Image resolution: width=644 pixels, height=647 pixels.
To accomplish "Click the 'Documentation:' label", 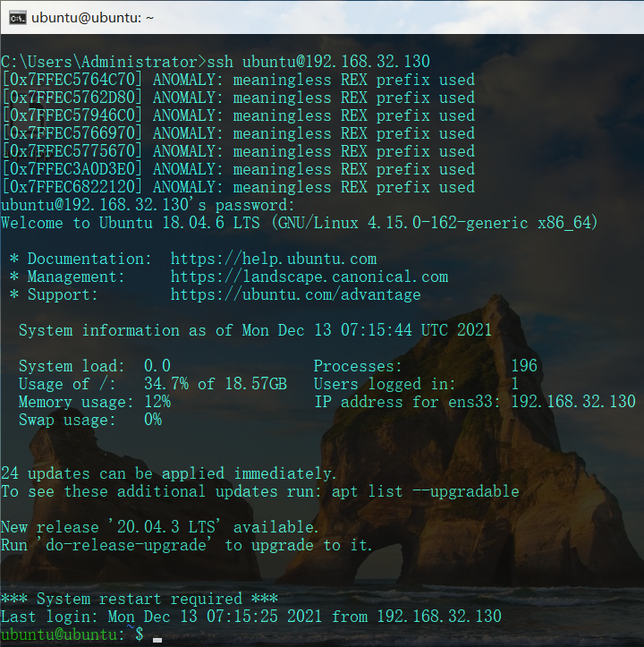I will coord(89,260).
